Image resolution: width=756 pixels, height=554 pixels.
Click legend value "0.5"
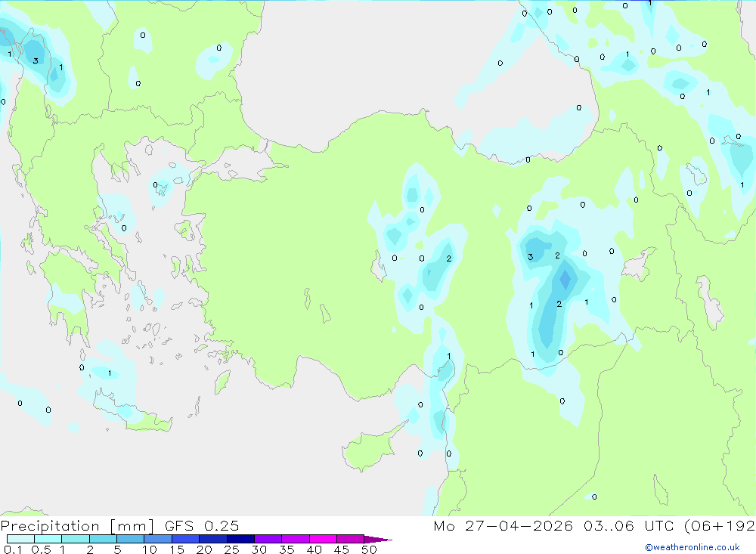coord(41,549)
